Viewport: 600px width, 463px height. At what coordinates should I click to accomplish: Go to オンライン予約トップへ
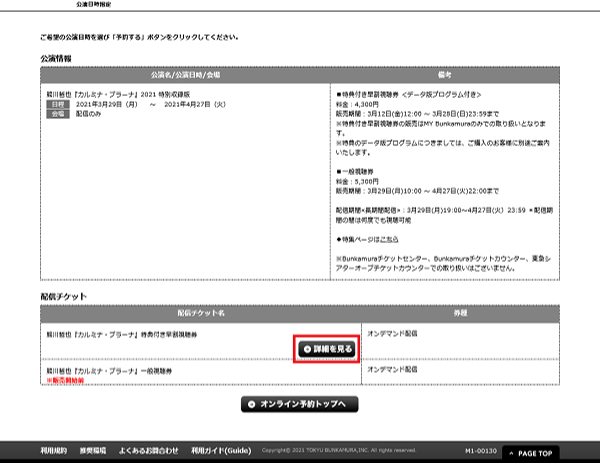coord(299,404)
